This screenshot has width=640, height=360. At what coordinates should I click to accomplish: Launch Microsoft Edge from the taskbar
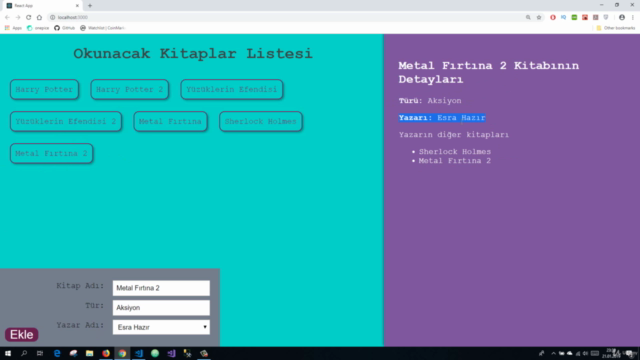(57, 353)
